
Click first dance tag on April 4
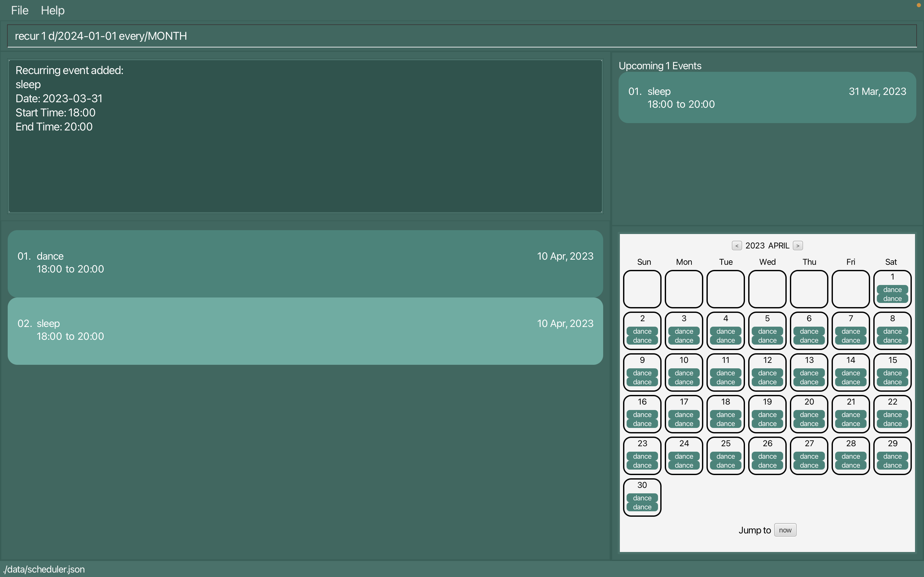[x=725, y=331]
